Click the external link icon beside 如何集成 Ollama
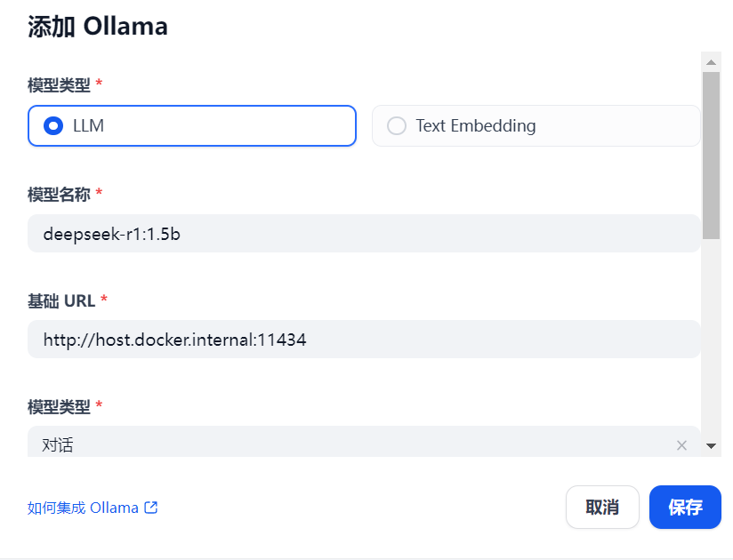This screenshot has height=560, width=733. click(149, 508)
